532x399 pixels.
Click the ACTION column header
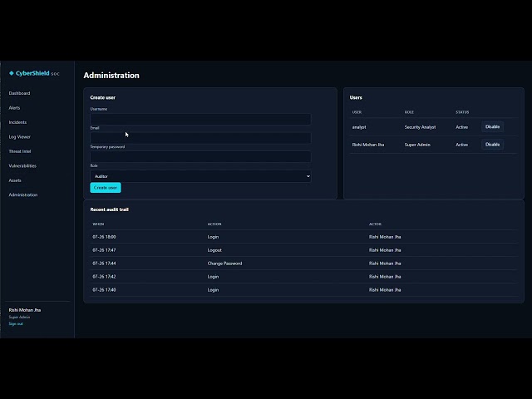point(214,224)
